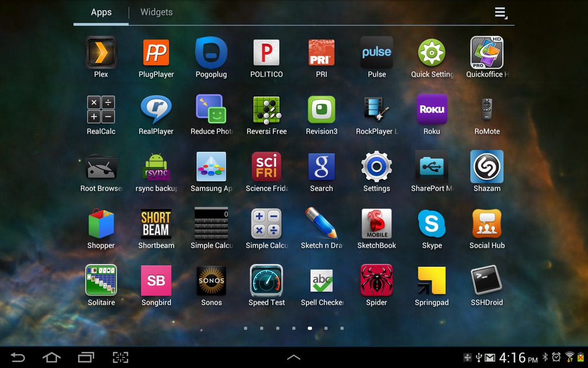Switch to the Widgets tab
588x368 pixels.
pos(156,12)
